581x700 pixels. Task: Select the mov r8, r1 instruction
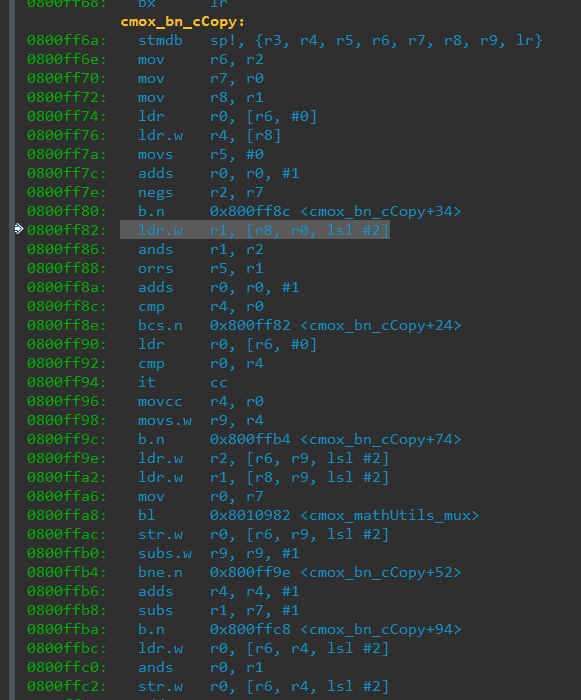tap(201, 97)
